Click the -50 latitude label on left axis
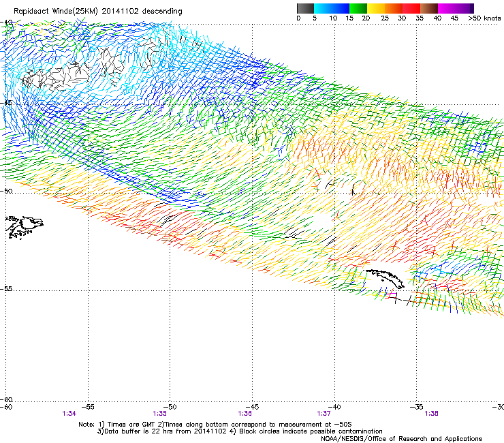Screen dimensions: 504x443 click(6, 191)
